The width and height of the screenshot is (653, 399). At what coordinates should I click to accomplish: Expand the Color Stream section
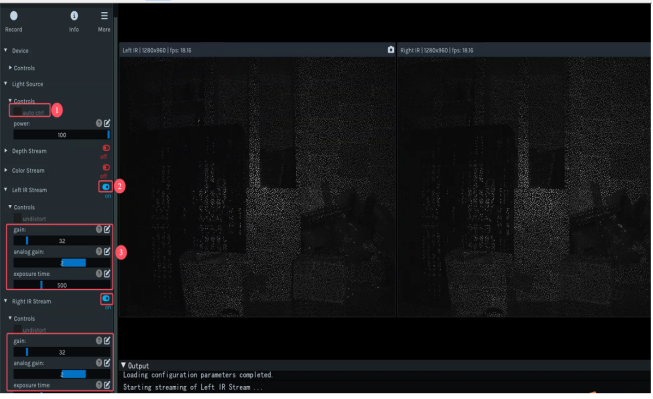point(6,170)
